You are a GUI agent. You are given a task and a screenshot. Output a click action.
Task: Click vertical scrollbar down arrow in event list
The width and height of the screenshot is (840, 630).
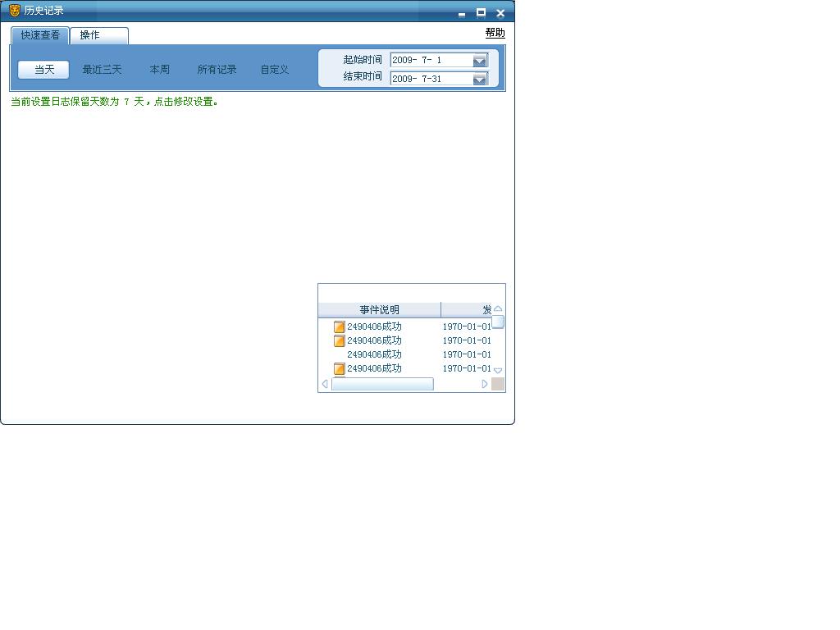498,370
